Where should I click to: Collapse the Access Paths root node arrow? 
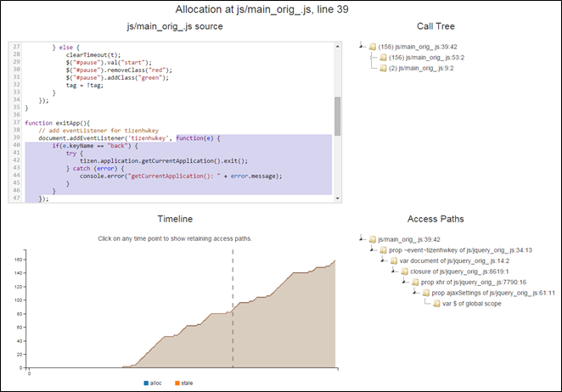pyautogui.click(x=362, y=240)
